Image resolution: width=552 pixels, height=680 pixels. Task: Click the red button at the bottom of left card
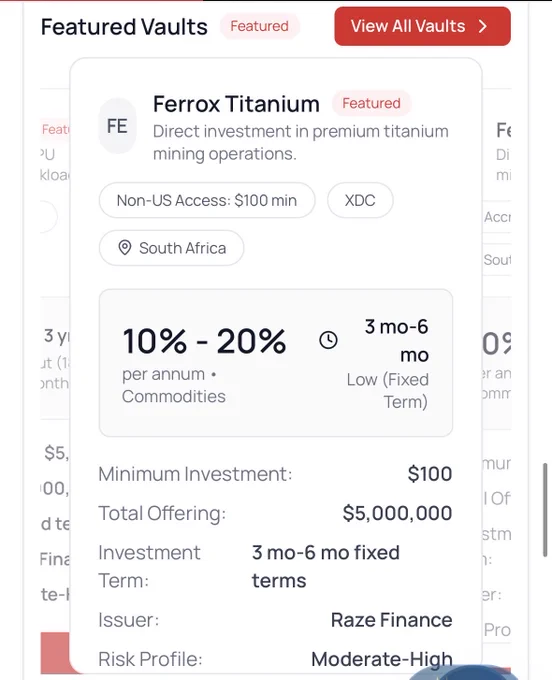(x=55, y=653)
